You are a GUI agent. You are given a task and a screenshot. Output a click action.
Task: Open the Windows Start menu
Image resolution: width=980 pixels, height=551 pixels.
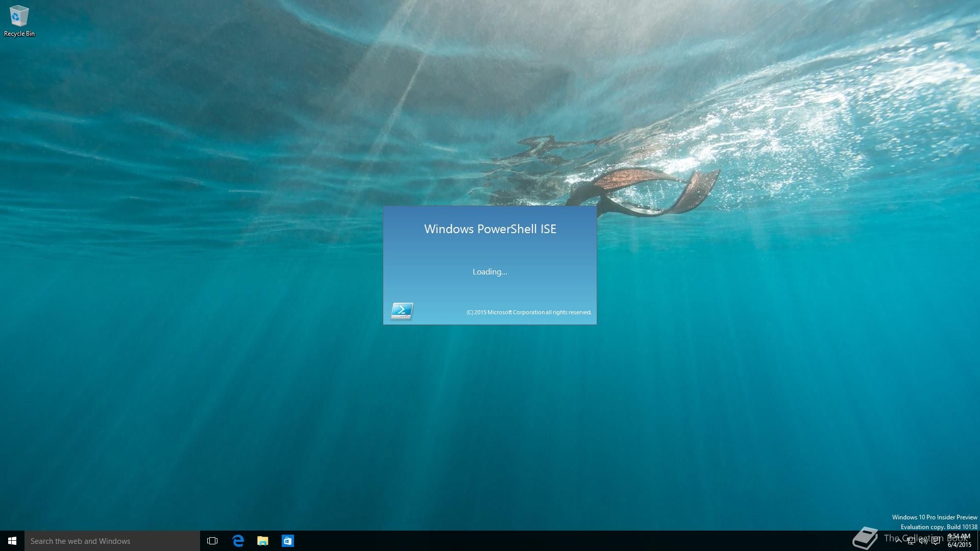coord(12,541)
